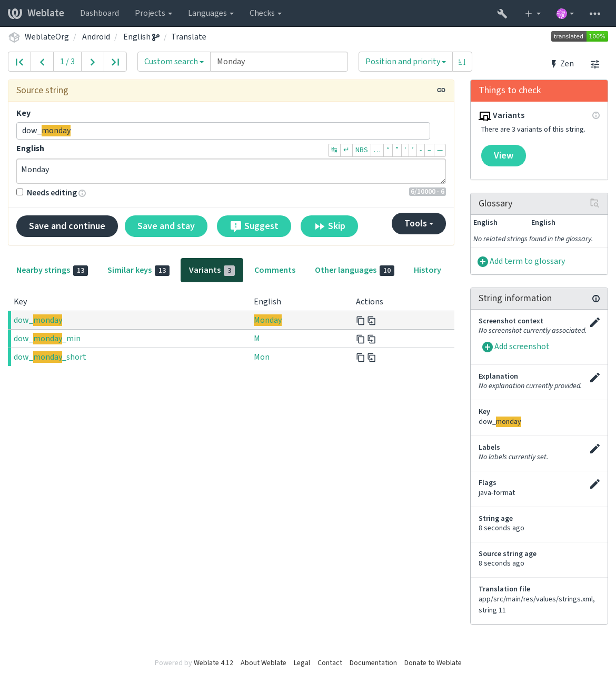Clone-and-save icon in dow_monday_min row
The height and width of the screenshot is (683, 616).
(x=372, y=339)
